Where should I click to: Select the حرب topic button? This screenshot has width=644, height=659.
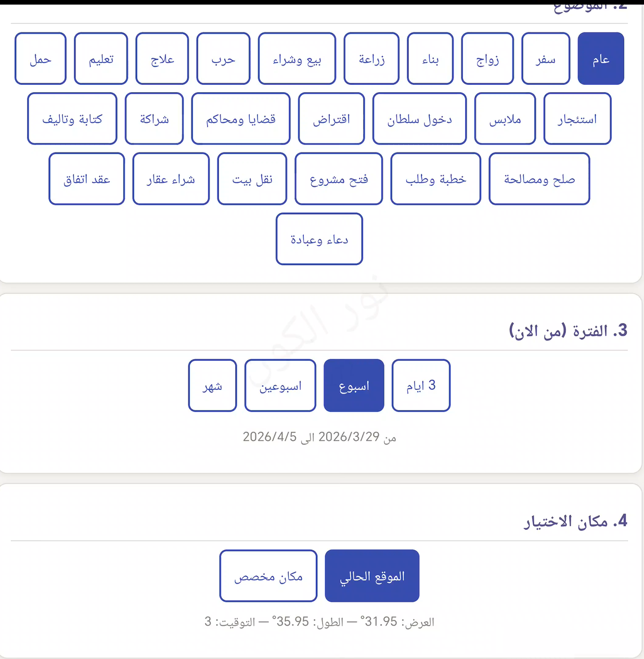point(223,59)
